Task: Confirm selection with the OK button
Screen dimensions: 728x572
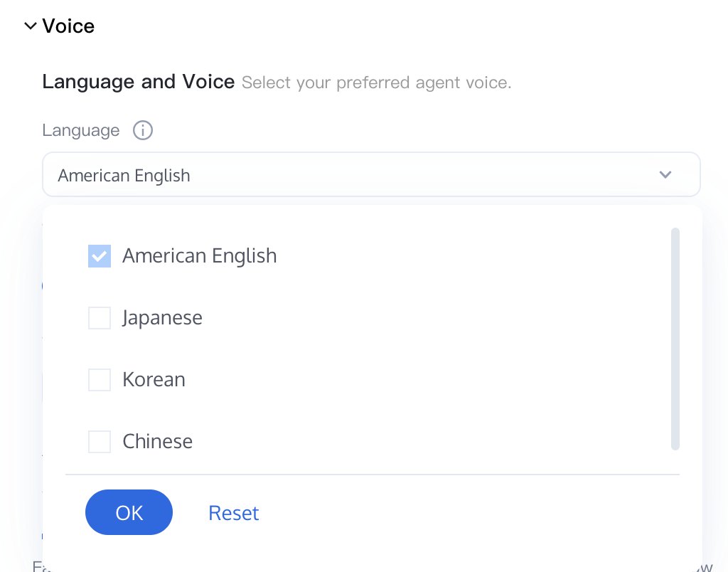Action: (129, 512)
